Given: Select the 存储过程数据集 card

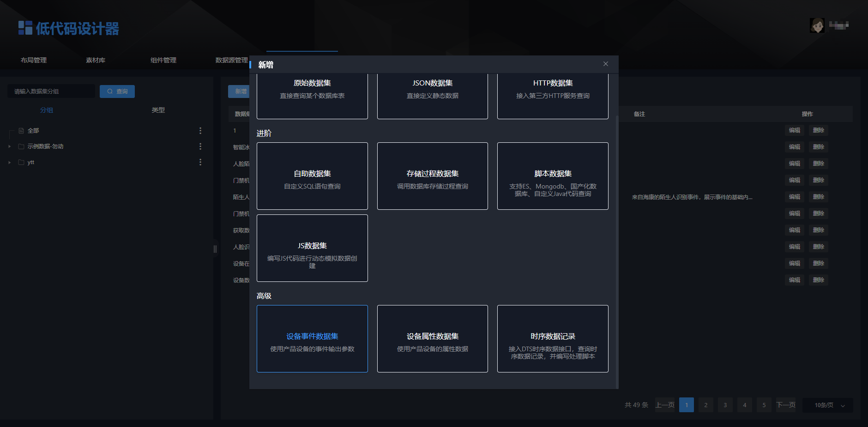Looking at the screenshot, I should (433, 176).
